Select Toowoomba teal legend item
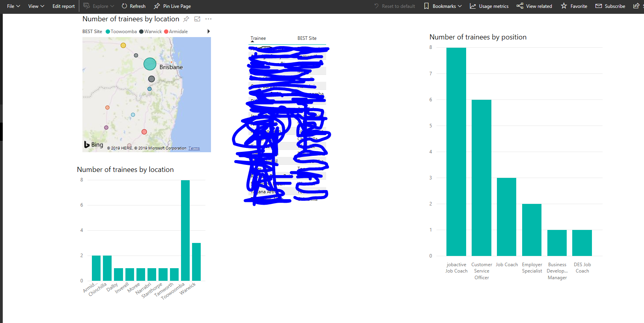The image size is (644, 323). 121,32
